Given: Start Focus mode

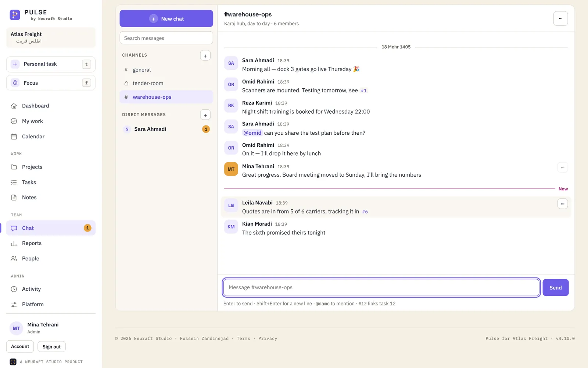Looking at the screenshot, I should (x=51, y=83).
